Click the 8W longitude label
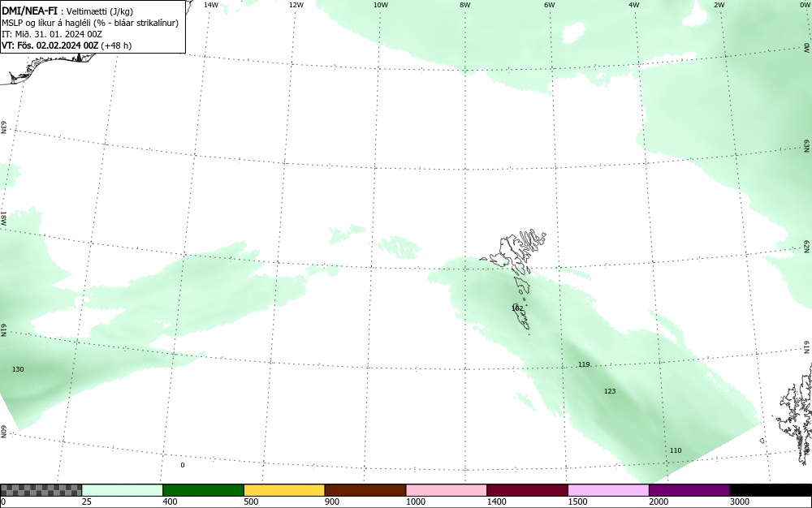This screenshot has height=508, width=812. [465, 5]
